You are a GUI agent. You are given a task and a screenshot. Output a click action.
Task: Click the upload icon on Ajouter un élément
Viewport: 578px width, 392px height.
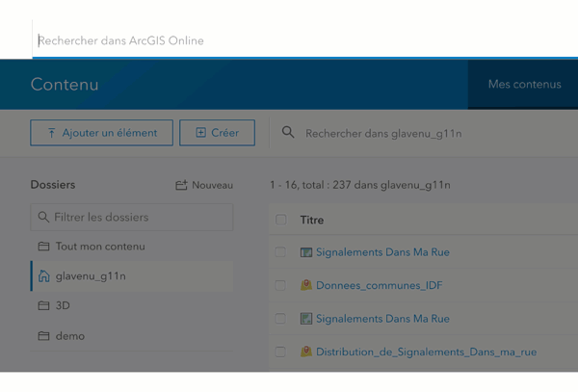(x=51, y=133)
